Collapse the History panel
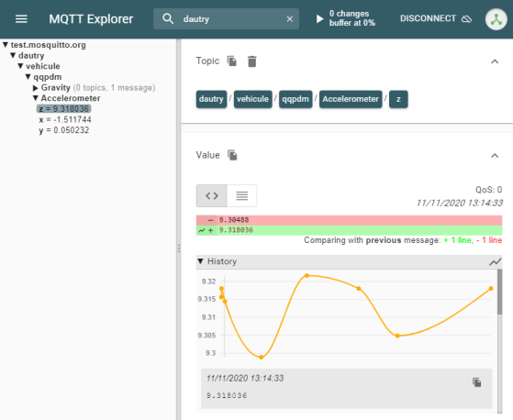The width and height of the screenshot is (513, 420). tap(201, 261)
